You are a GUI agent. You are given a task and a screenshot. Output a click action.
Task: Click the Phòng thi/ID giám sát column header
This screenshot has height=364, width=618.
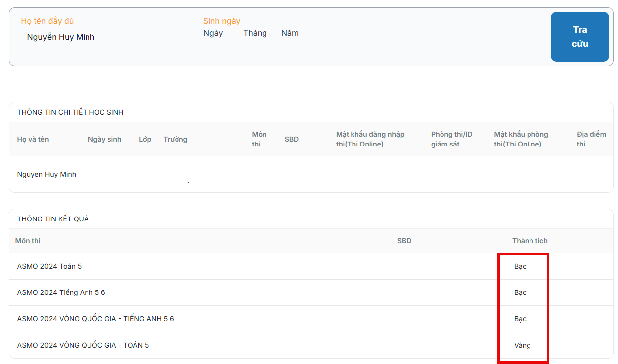[452, 139]
